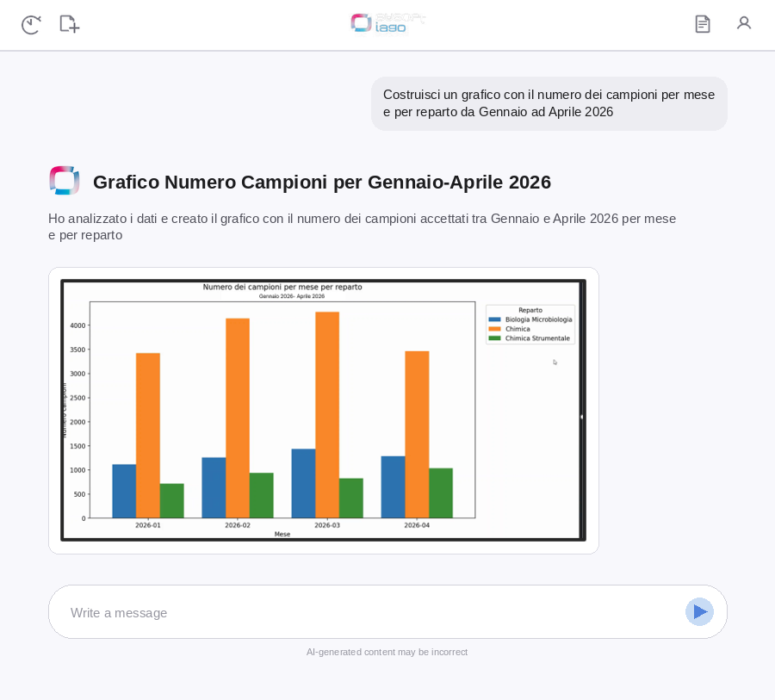The height and width of the screenshot is (700, 775).
Task: Click the response heading Grafico Numero Campioni
Action: (x=322, y=182)
